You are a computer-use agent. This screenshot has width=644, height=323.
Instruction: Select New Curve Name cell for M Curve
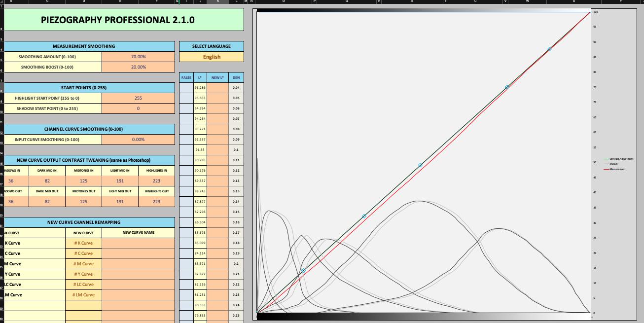point(139,264)
